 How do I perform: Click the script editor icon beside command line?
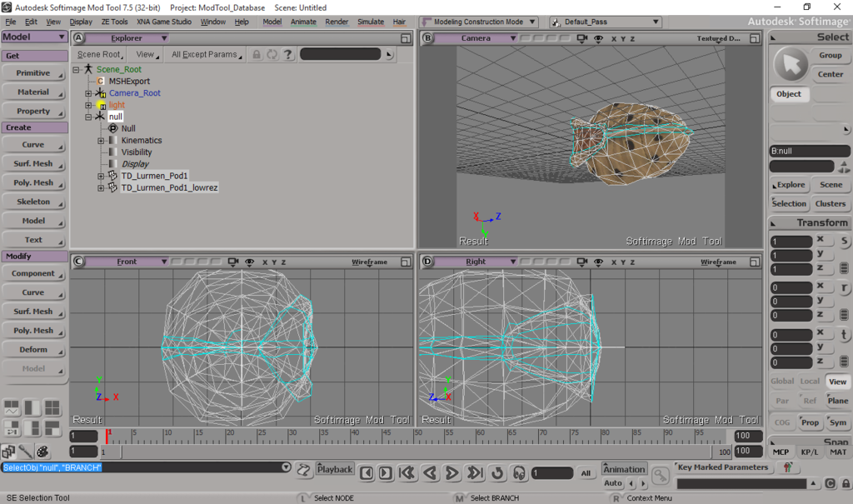[303, 470]
